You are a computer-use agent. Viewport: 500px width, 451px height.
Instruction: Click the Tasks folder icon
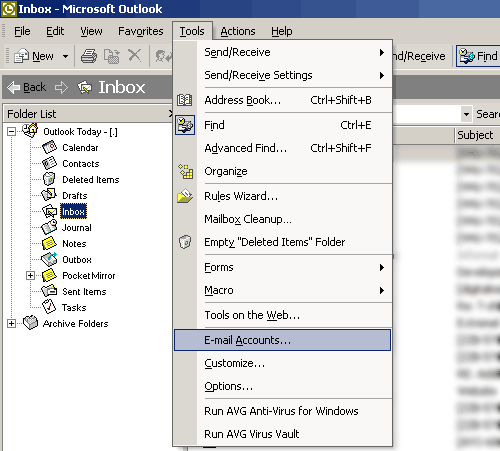click(x=49, y=307)
